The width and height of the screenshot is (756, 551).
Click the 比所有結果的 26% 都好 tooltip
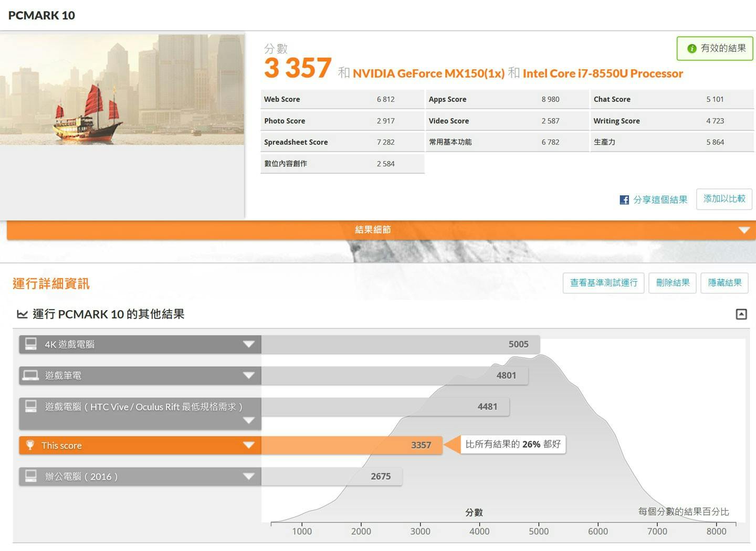pyautogui.click(x=513, y=444)
